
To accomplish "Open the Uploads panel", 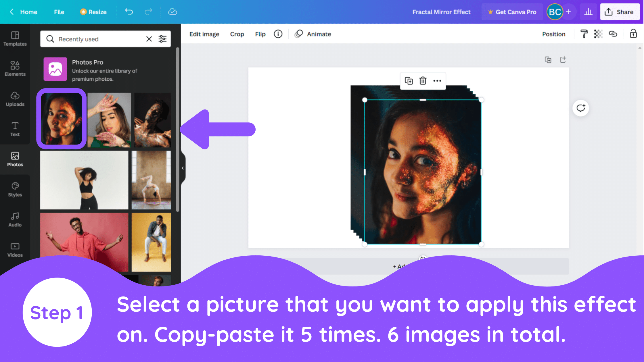I will [x=15, y=99].
